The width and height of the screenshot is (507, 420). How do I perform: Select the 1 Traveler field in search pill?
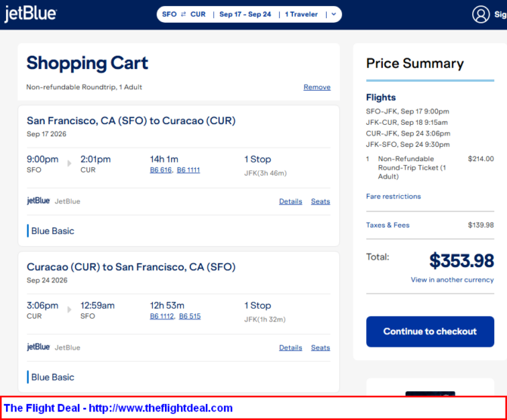pyautogui.click(x=303, y=14)
